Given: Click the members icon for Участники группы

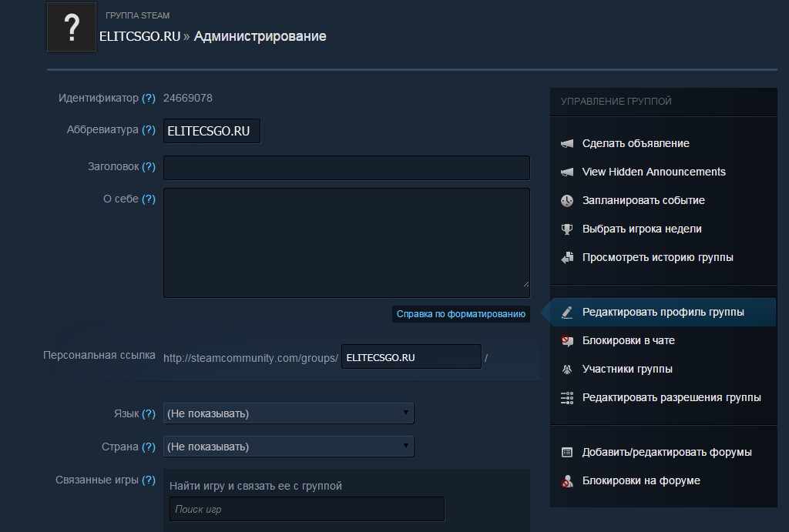Looking at the screenshot, I should pos(567,370).
